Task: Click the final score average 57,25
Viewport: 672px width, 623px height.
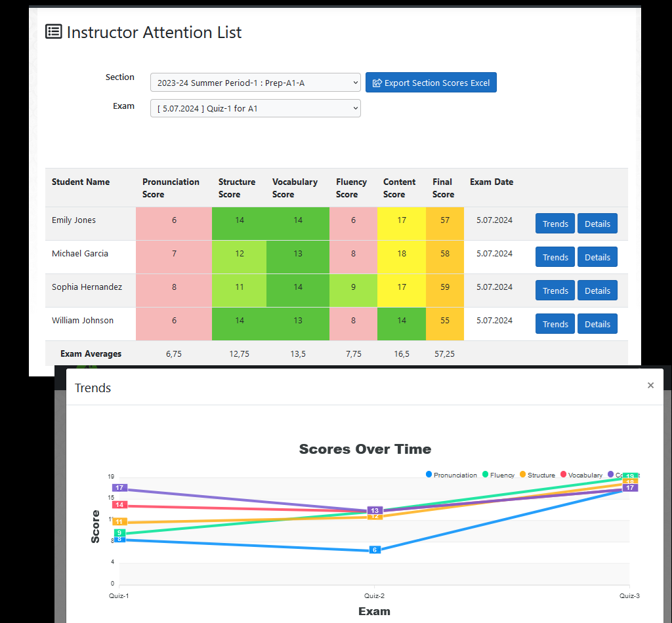Action: point(444,354)
